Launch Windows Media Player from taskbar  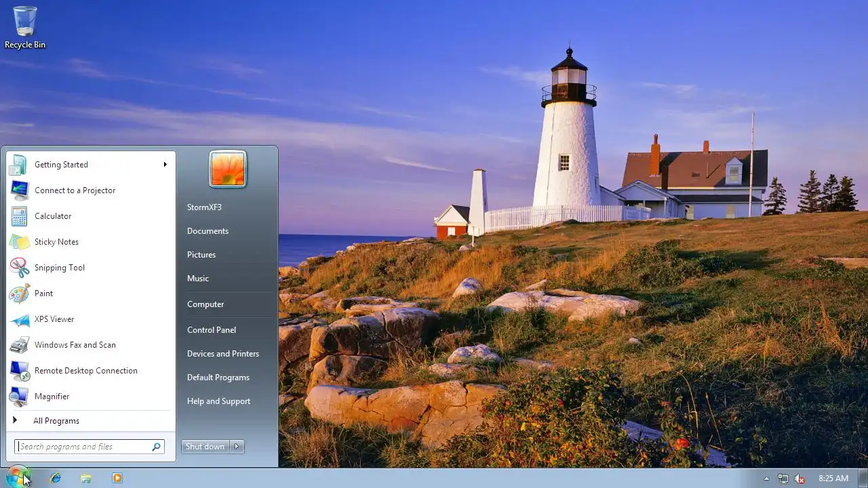pos(117,478)
